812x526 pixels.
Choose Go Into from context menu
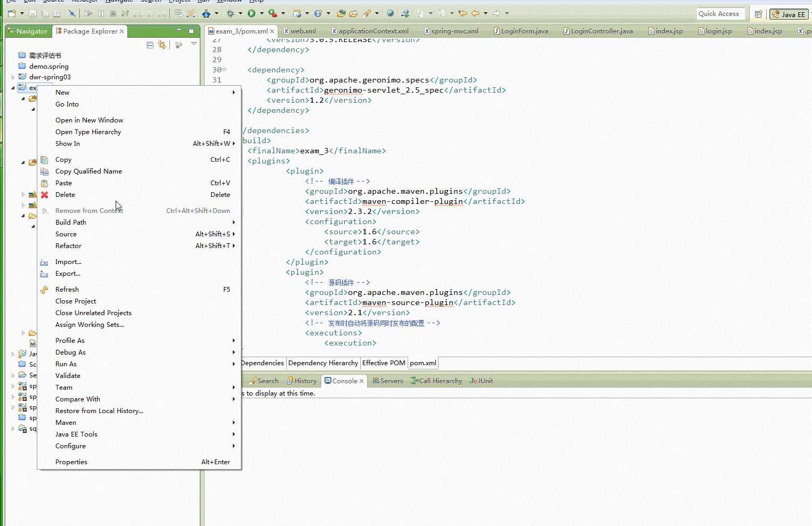(x=139, y=104)
